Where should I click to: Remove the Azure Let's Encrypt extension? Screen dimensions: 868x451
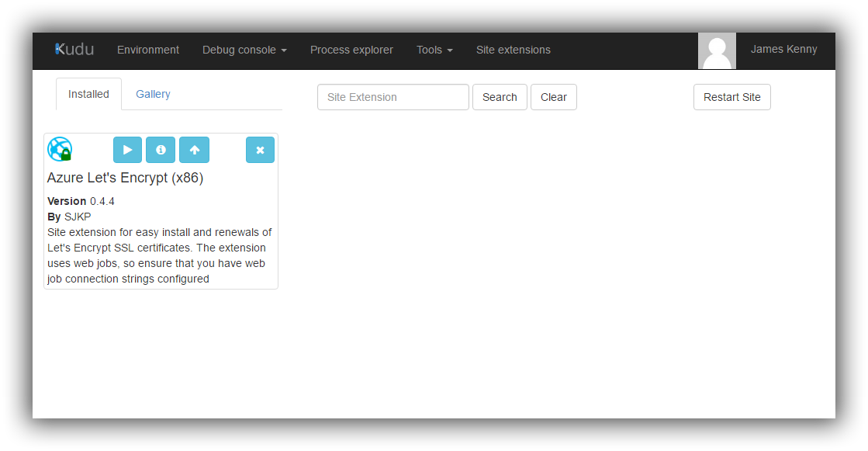pos(260,150)
